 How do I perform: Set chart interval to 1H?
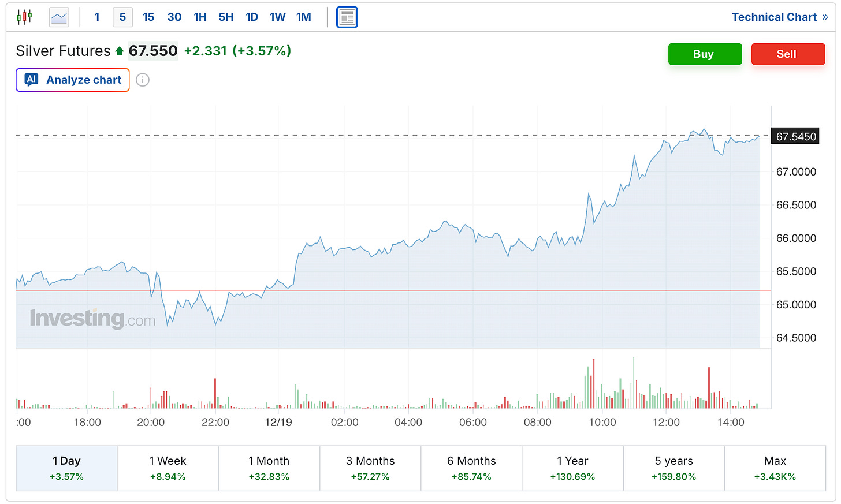click(x=200, y=17)
